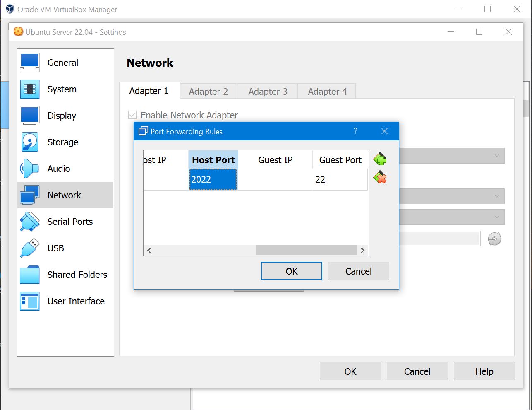Click the MAC address refresh icon
The width and height of the screenshot is (532, 410).
494,239
